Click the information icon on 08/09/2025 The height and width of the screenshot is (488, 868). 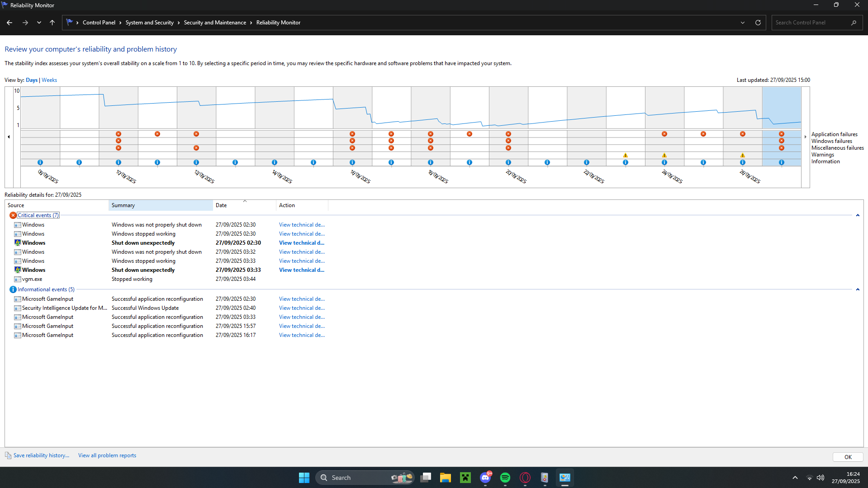[x=40, y=162]
